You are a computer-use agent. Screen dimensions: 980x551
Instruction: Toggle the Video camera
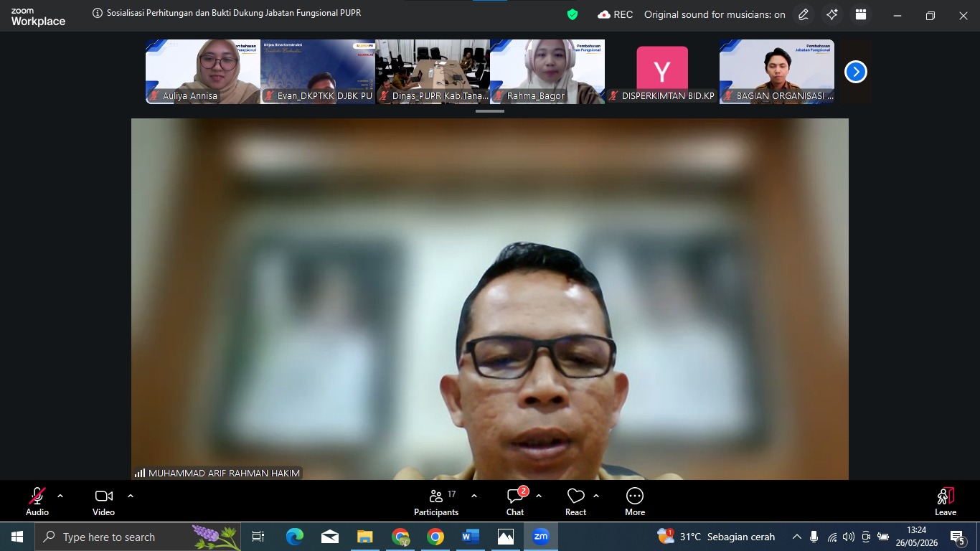103,501
